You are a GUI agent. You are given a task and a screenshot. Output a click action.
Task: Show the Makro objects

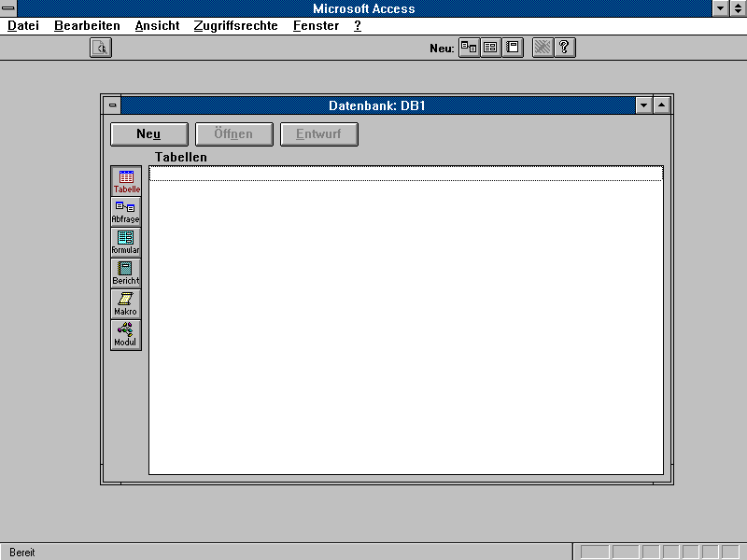pyautogui.click(x=126, y=304)
